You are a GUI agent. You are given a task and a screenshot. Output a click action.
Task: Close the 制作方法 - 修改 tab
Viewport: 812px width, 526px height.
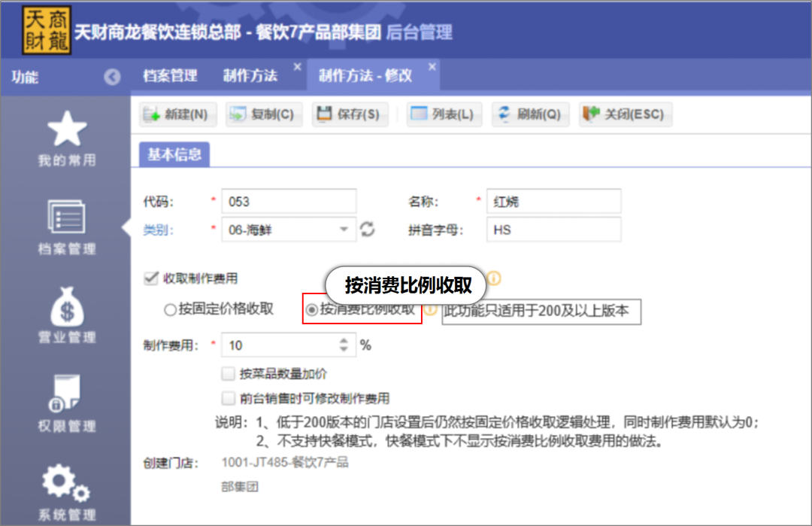click(x=432, y=67)
